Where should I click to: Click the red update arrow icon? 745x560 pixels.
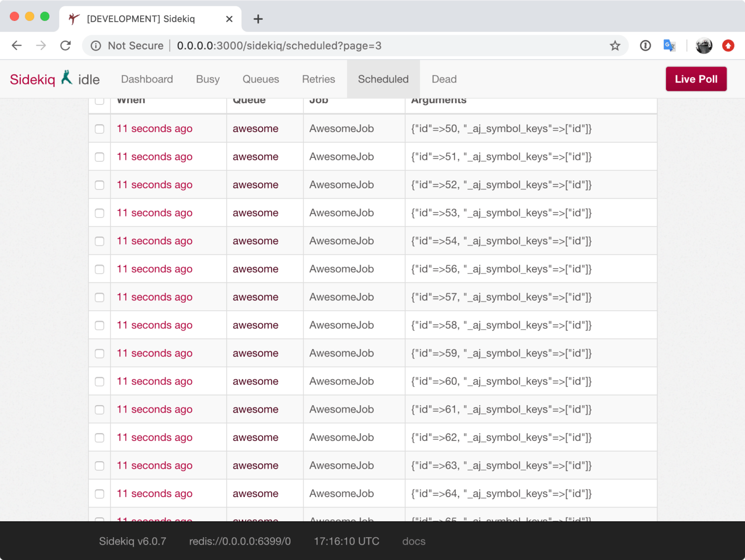(728, 46)
